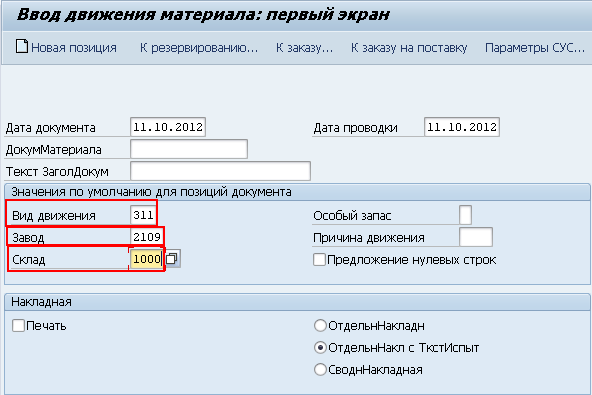Click the Дата документа label
The image size is (592, 395).
50,128
